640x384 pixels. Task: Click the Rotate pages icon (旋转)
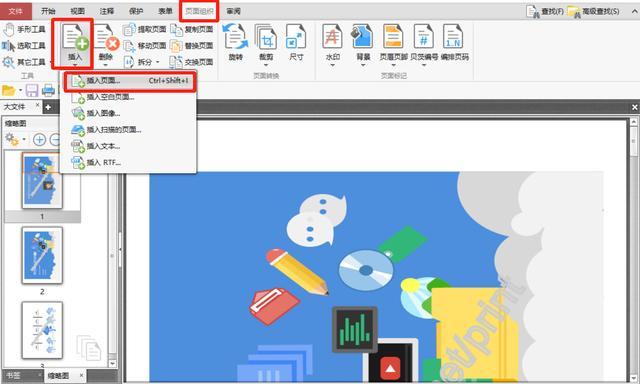[x=236, y=38]
